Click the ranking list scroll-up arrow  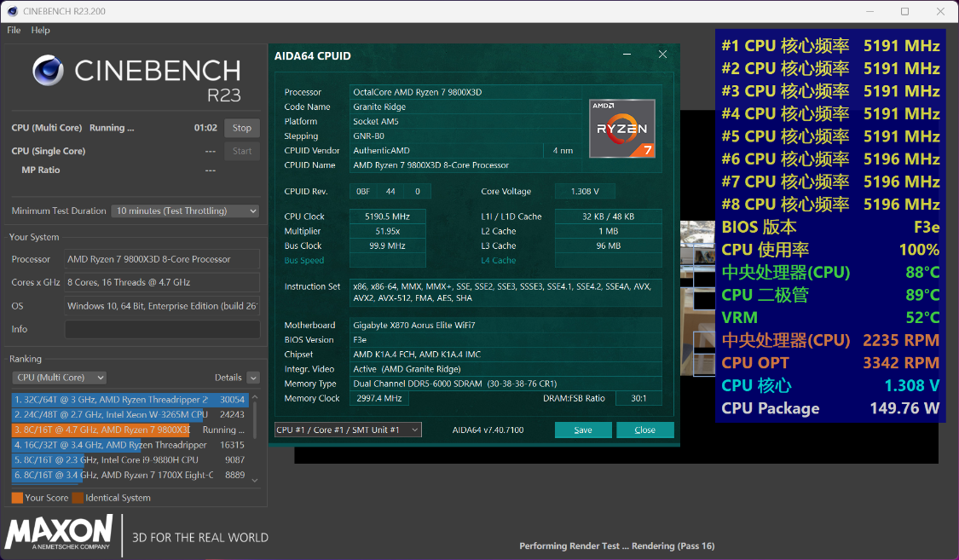click(x=255, y=397)
